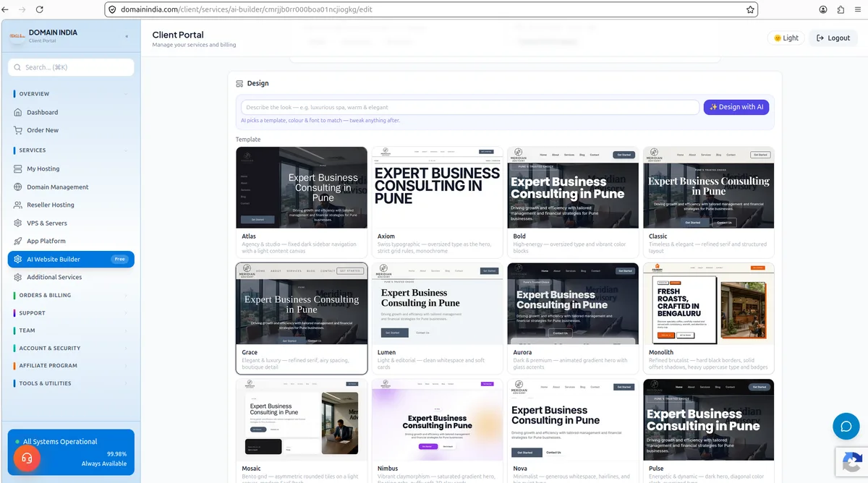Click the Logout button
Screen dimensions: 868x483
833,38
